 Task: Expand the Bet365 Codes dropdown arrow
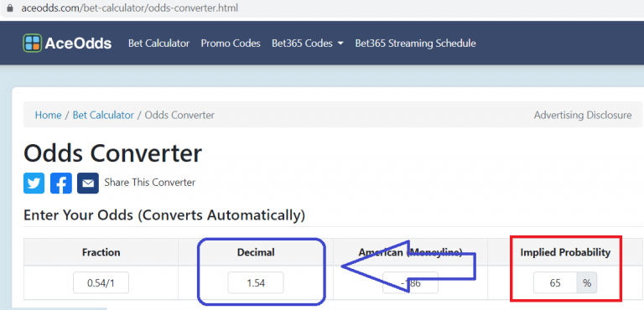(340, 44)
